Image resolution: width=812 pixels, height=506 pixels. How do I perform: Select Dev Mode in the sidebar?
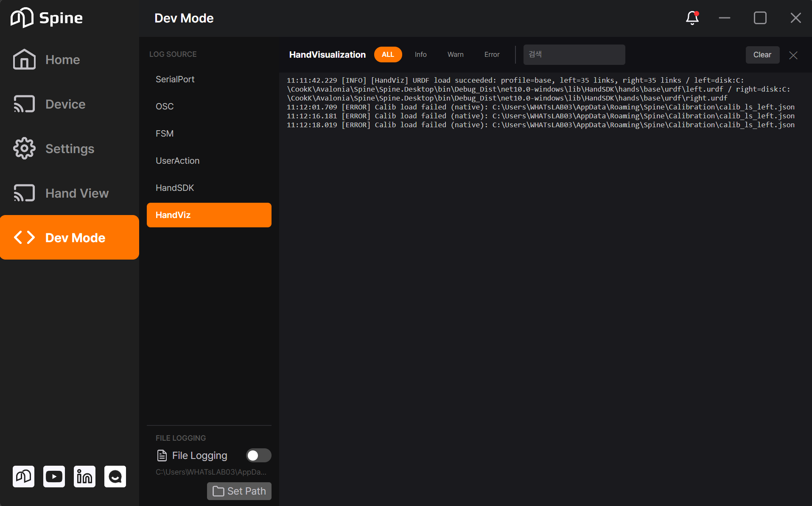(70, 238)
